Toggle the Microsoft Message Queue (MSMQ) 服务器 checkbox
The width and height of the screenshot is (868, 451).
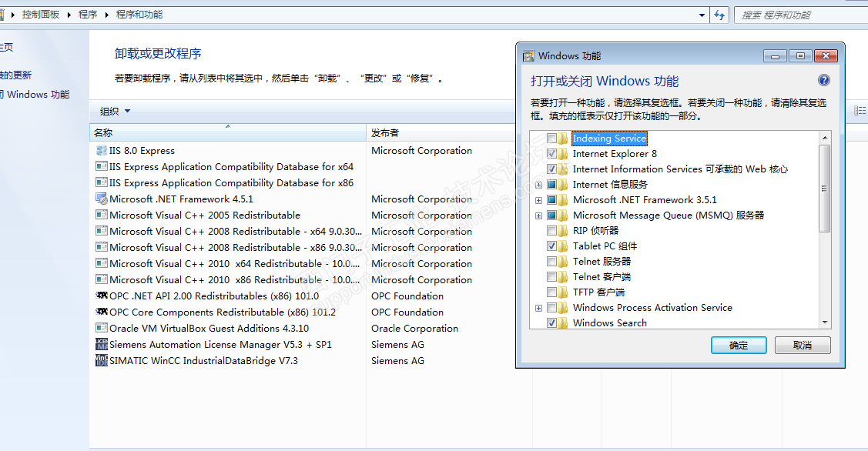[x=551, y=215]
